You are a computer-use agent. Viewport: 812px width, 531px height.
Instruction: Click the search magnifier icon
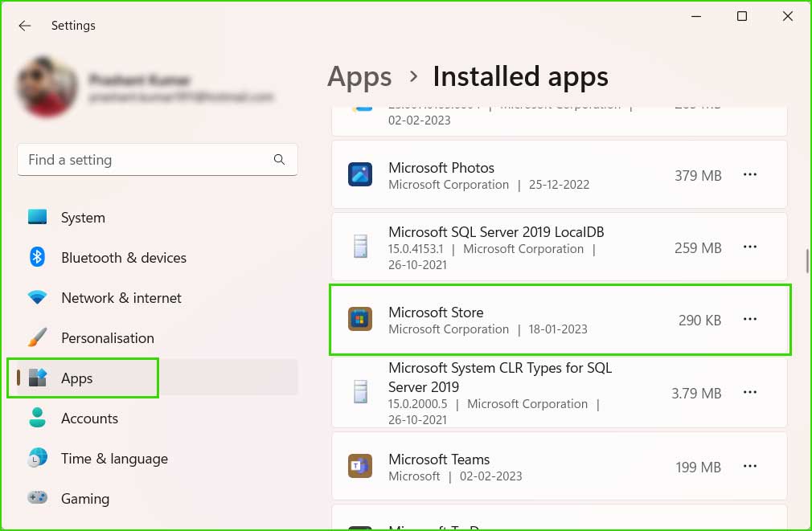(x=279, y=159)
